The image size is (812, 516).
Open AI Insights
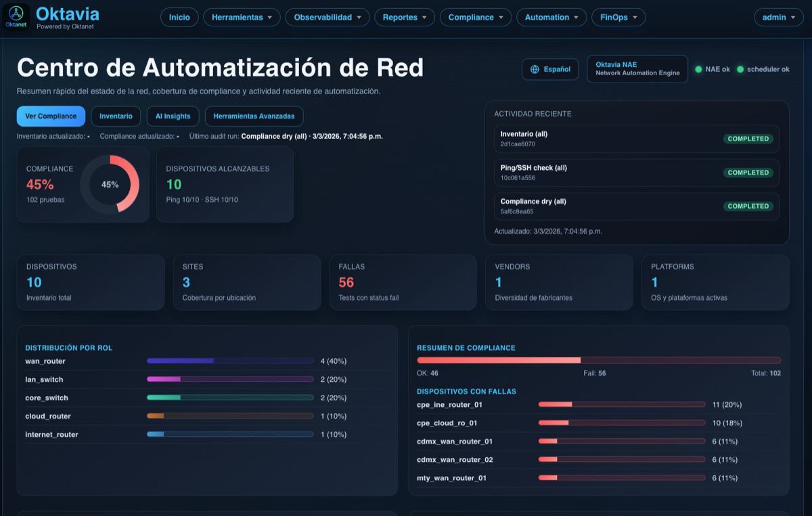point(173,116)
